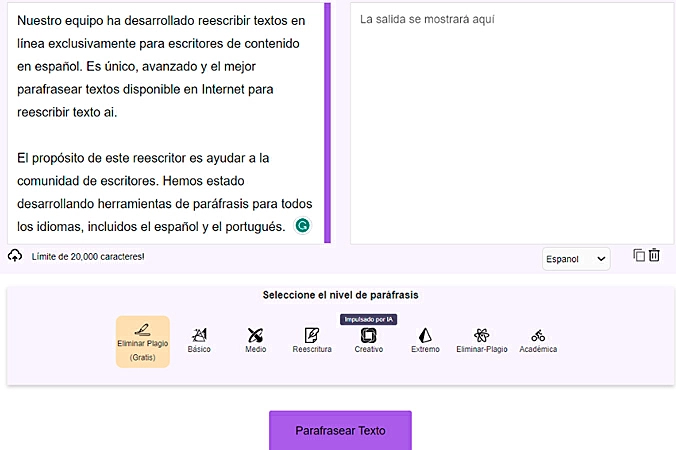Click the Grammarly icon in text box
This screenshot has width=676, height=450.
coord(303,226)
